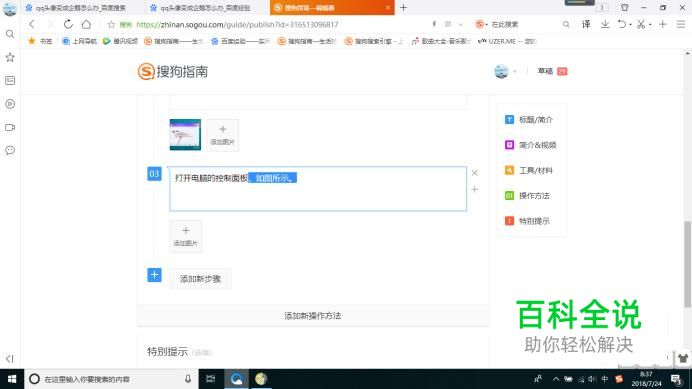Click the undo closed tab icon
692x389 pixels.
coord(622,24)
